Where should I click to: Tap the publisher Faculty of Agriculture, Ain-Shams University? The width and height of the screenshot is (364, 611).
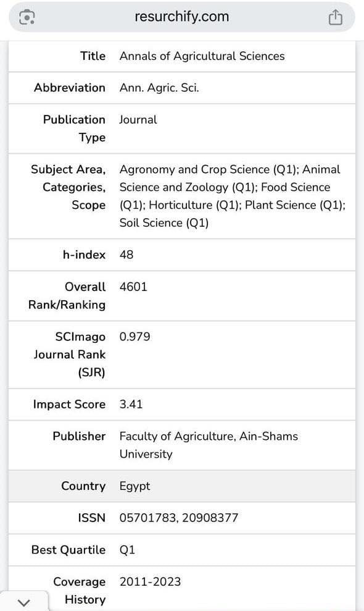point(209,445)
